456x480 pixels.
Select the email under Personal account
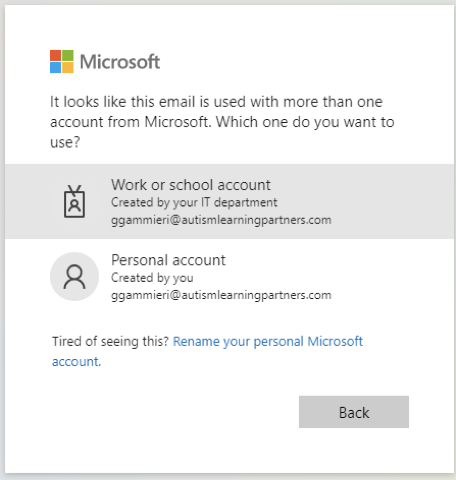221,295
